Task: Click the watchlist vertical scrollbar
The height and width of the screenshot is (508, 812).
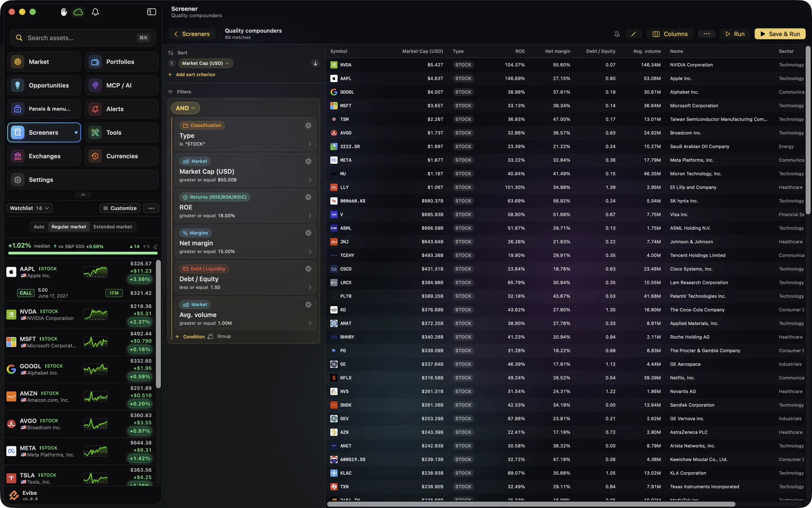Action: (x=158, y=324)
